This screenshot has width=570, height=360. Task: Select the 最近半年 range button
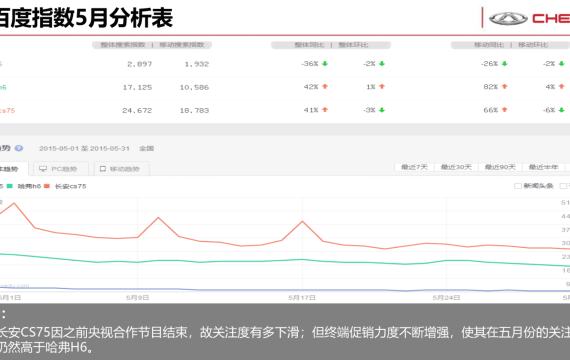[x=543, y=167]
